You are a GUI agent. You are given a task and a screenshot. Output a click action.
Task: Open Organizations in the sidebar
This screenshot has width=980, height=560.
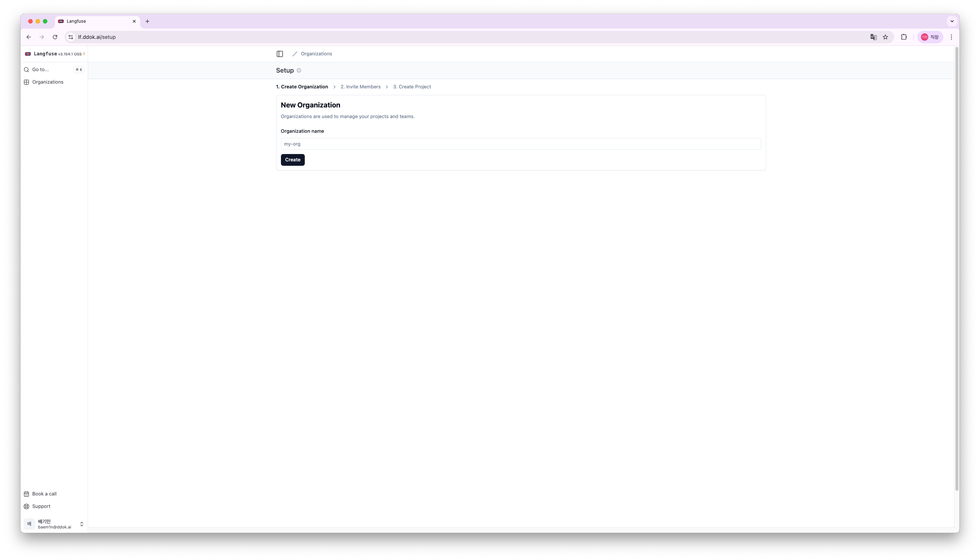pos(54,82)
